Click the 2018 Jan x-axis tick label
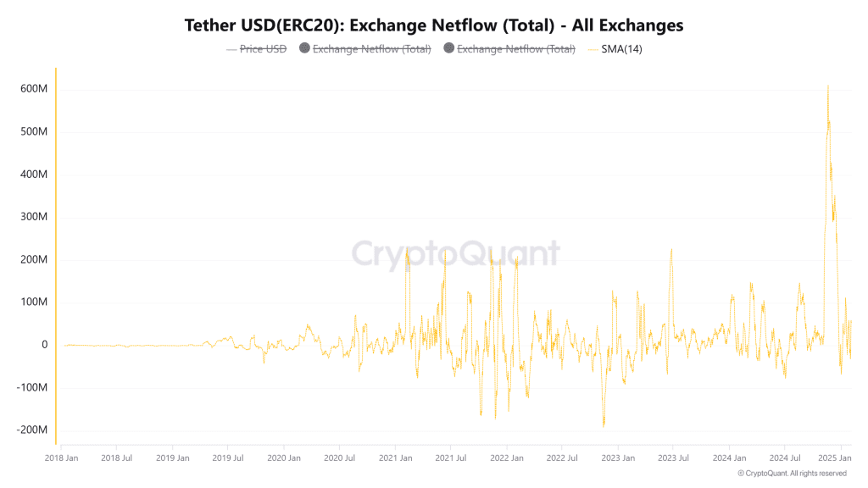The height and width of the screenshot is (488, 868). 61,458
